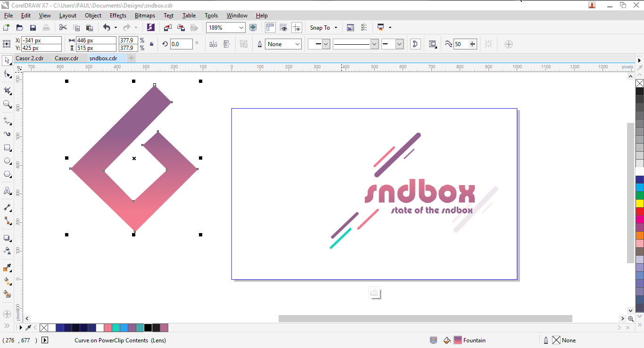The height and width of the screenshot is (348, 644).
Task: Click Search Content Corel Connect icon
Action: click(150, 28)
